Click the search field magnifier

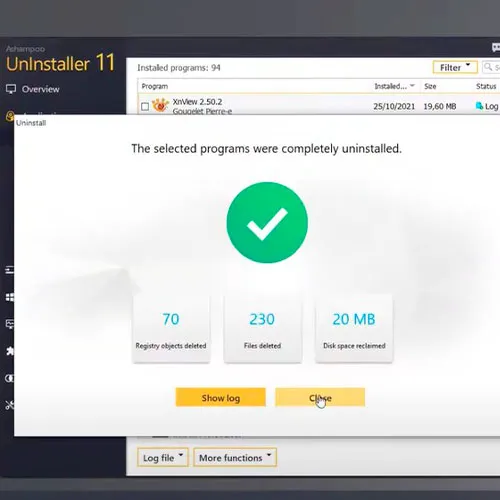click(488, 67)
